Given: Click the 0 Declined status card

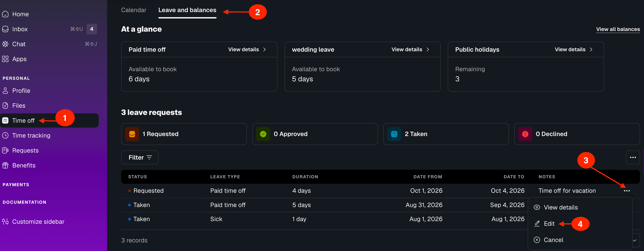Looking at the screenshot, I should coord(577,134).
